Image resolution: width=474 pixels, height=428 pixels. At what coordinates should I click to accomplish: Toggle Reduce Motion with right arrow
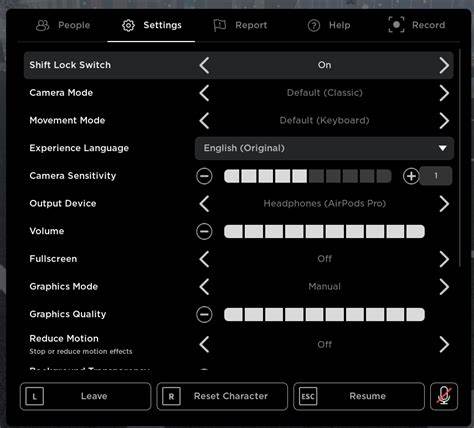[444, 344]
